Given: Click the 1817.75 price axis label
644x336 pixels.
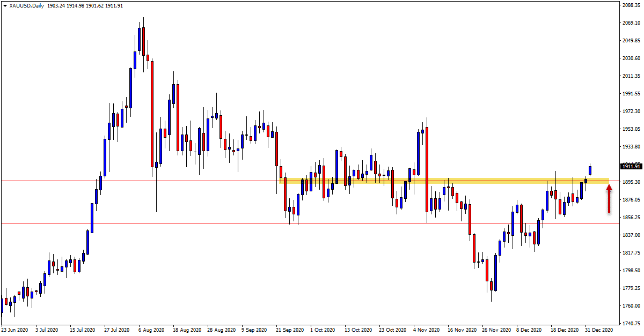Looking at the screenshot, I should click(x=631, y=253).
